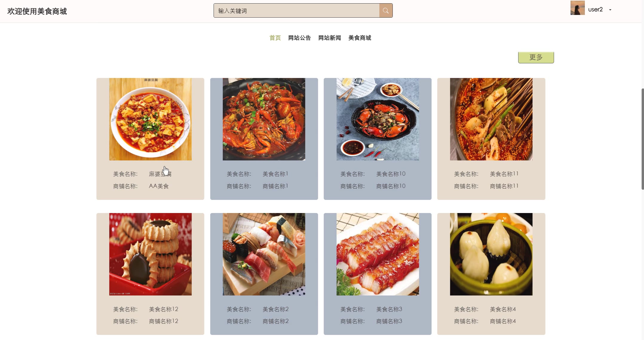Open the crayfish 美食名称1 photo
Screen dimensions: 644x340
(264, 119)
